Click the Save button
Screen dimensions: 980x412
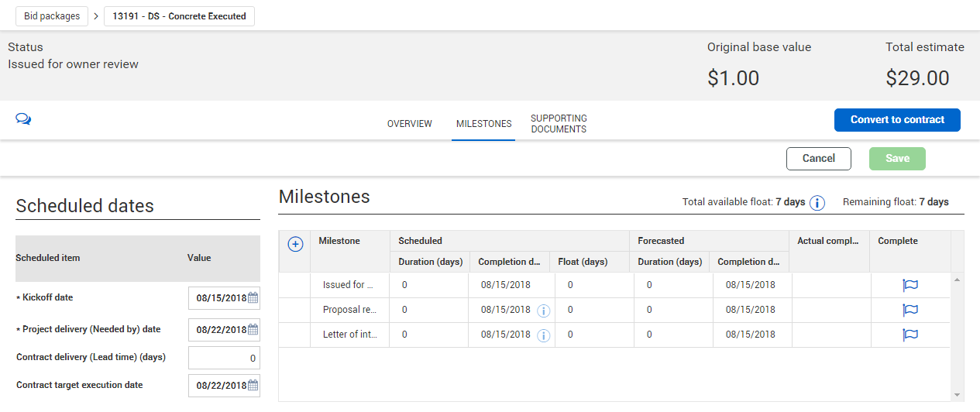point(897,159)
